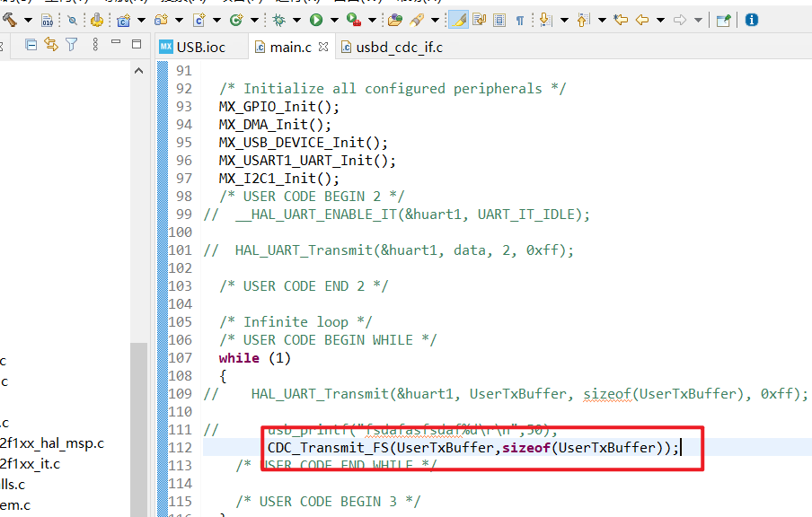The image size is (812, 517).
Task: Open the previous annotation dropdown arrow
Action: (x=603, y=20)
